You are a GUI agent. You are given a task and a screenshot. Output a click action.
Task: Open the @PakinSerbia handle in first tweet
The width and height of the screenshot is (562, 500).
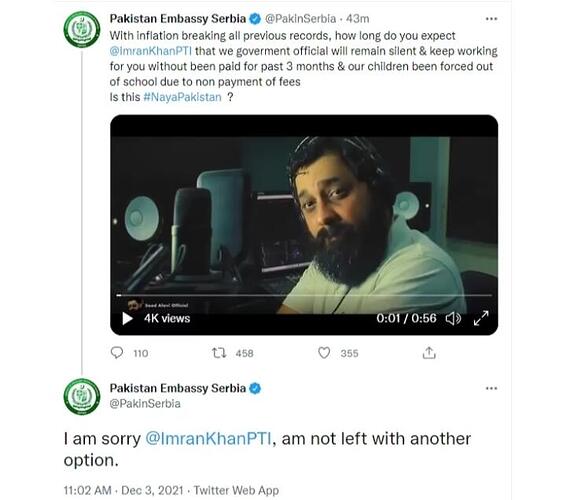(300, 19)
